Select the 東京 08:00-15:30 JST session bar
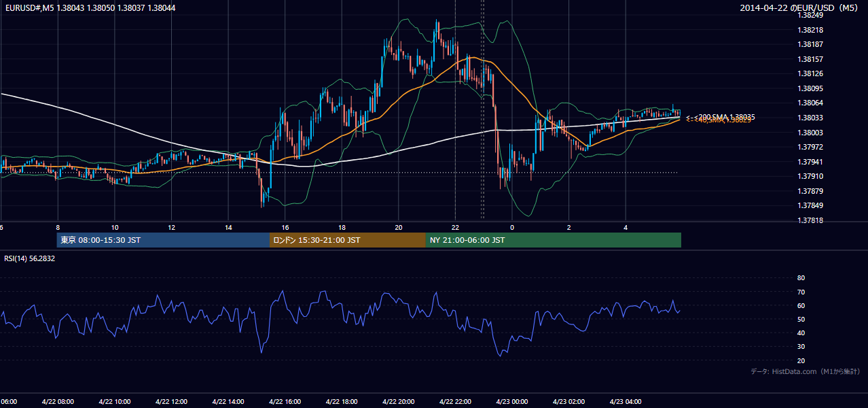 point(163,240)
